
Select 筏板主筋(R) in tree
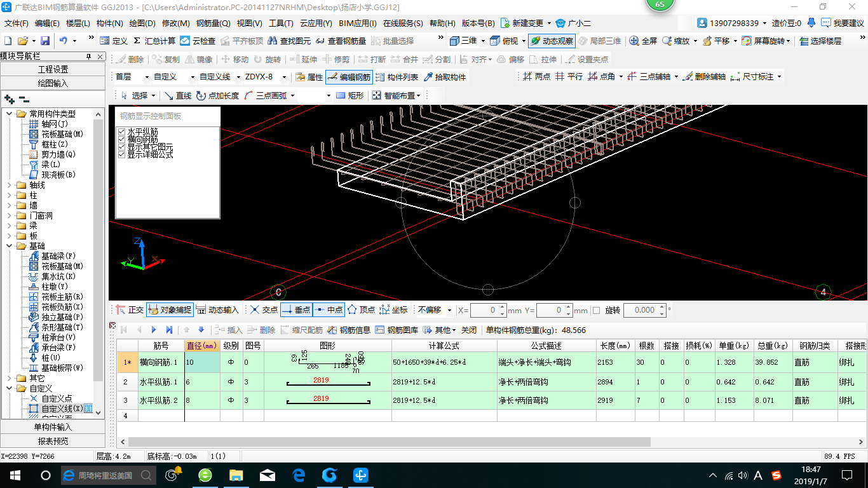(62, 297)
